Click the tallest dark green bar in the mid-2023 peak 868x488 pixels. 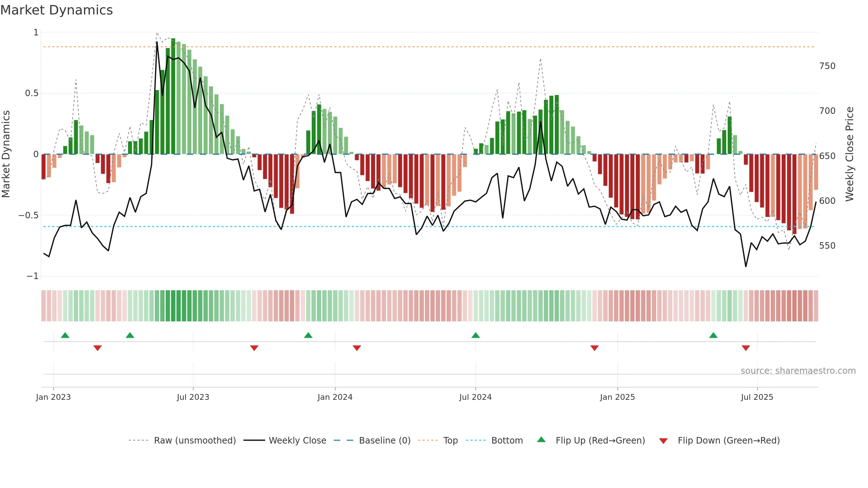point(173,96)
